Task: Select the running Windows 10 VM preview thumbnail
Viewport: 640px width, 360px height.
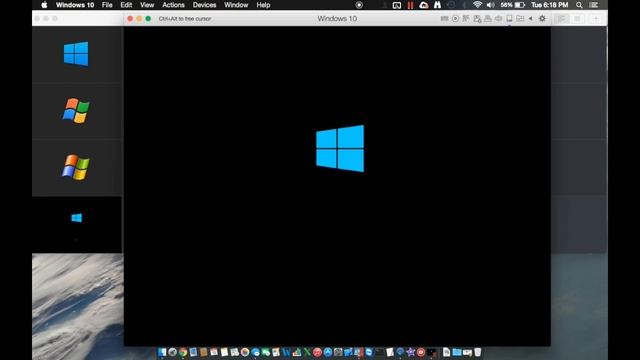Action: [77, 224]
